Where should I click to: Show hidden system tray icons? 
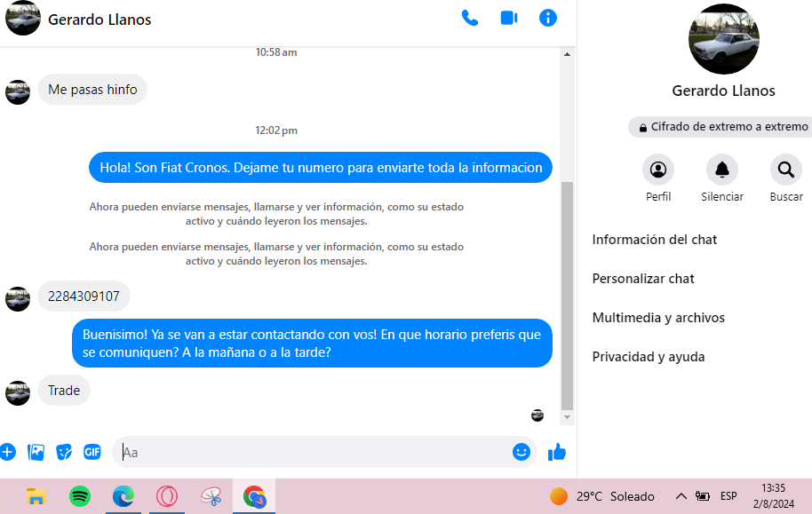click(x=681, y=496)
